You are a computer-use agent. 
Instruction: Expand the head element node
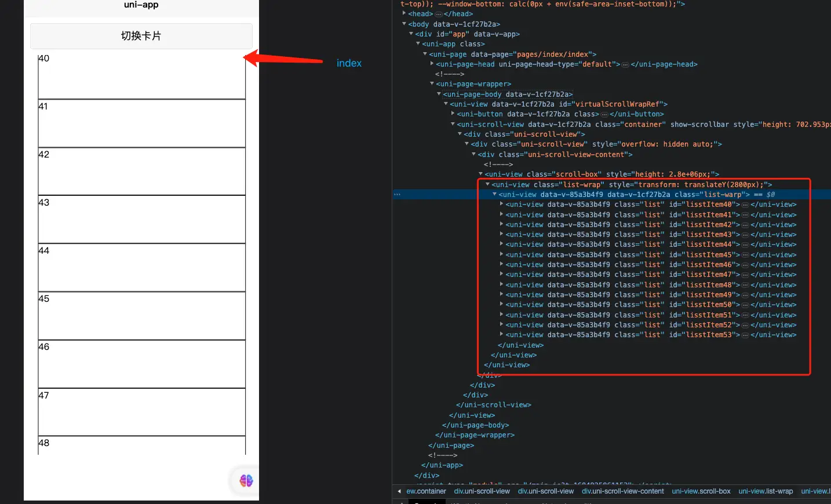[x=404, y=13]
